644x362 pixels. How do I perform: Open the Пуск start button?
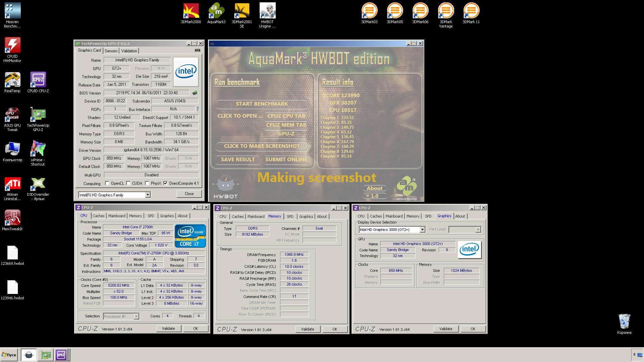9,355
